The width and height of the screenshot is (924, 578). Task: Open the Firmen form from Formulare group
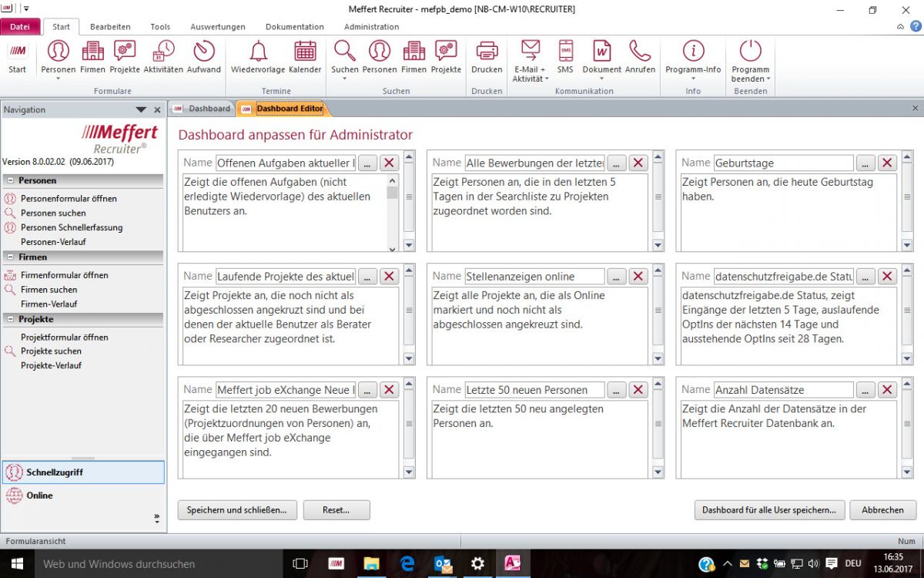[x=92, y=56]
